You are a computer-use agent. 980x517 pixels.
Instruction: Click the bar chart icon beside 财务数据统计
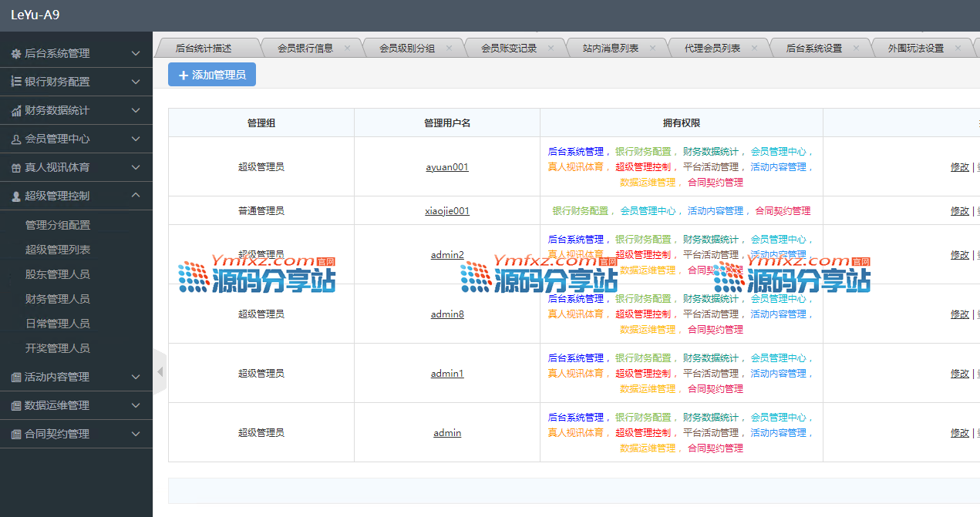pyautogui.click(x=16, y=111)
